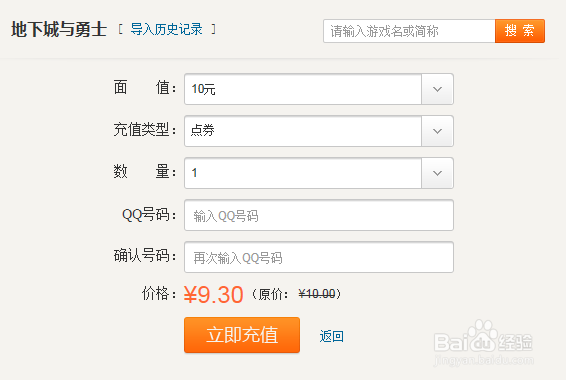Focus the 输入QQ号码 input field
The height and width of the screenshot is (380, 566).
tap(319, 215)
